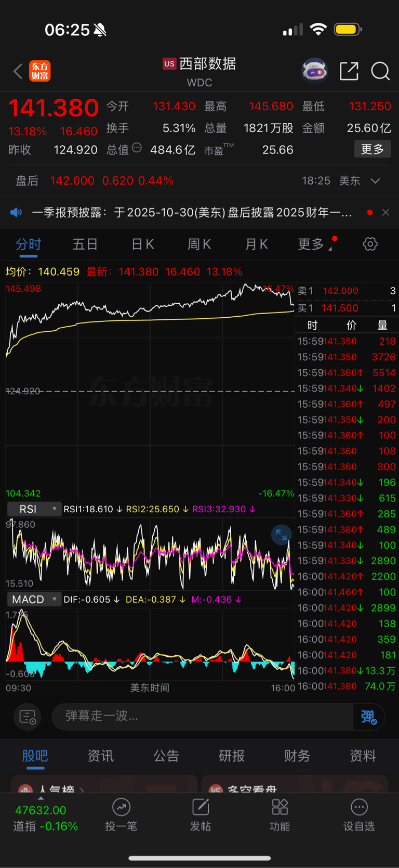The image size is (399, 868).
Task: Open the 资料 tab
Action: coord(363,756)
